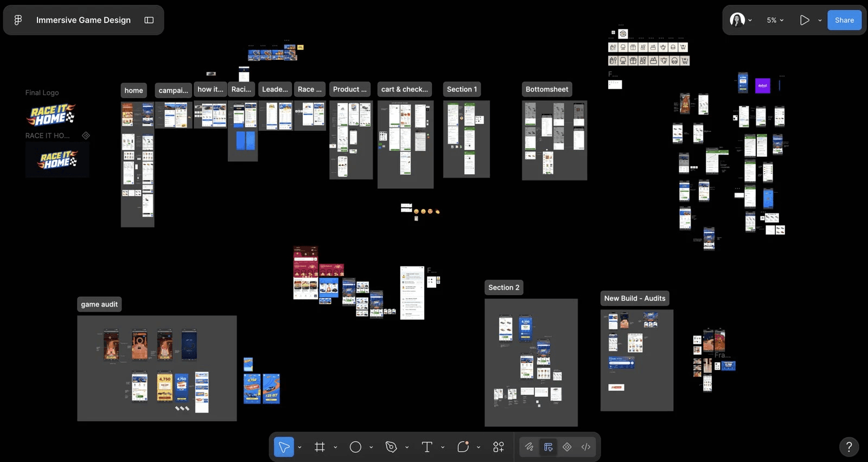Open the Figma main menu

tap(18, 20)
